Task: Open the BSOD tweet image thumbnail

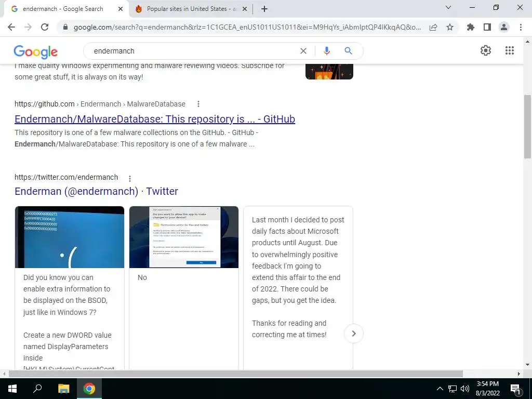Action: click(70, 237)
